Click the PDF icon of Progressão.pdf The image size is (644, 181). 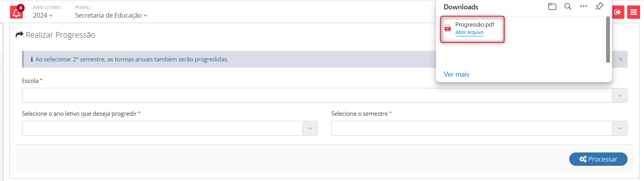click(x=448, y=28)
